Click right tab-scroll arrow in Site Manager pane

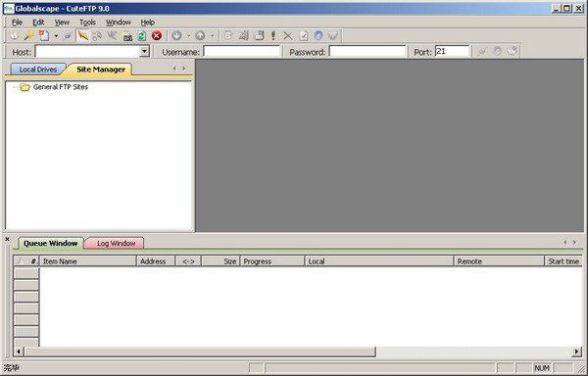click(x=184, y=69)
